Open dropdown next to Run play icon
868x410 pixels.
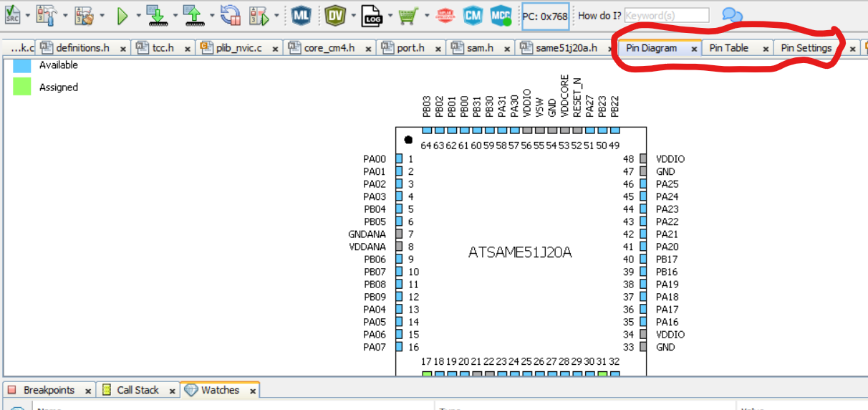pos(138,15)
